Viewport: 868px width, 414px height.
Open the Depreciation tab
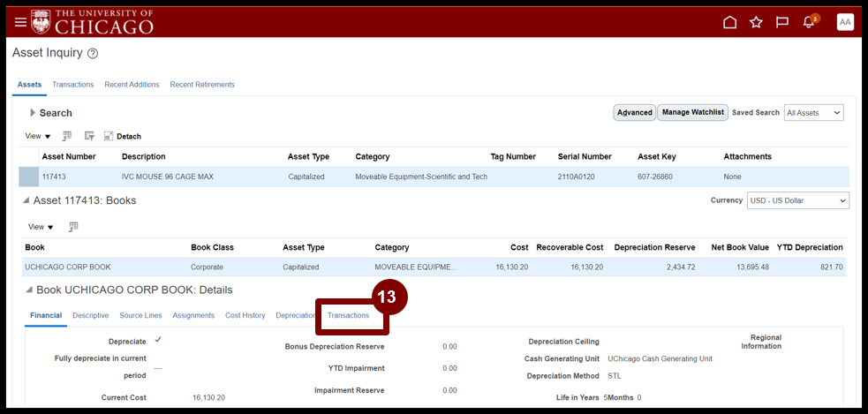296,315
